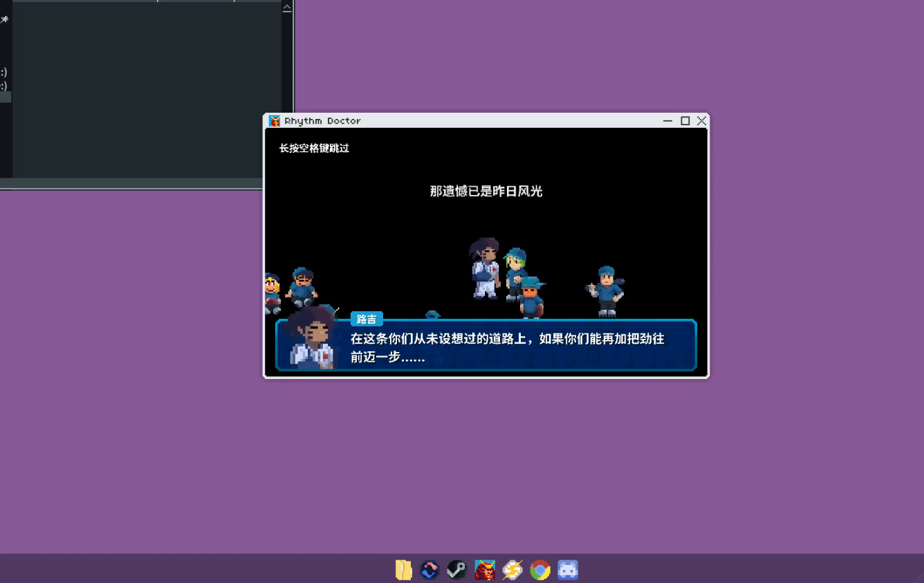Viewport: 924px width, 583px height.
Task: Maximize the Rhythm Doctor window
Action: [x=685, y=121]
